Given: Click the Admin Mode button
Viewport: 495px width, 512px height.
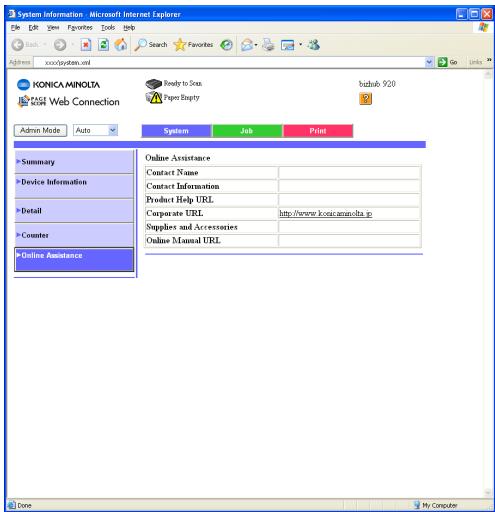Looking at the screenshot, I should pyautogui.click(x=40, y=130).
